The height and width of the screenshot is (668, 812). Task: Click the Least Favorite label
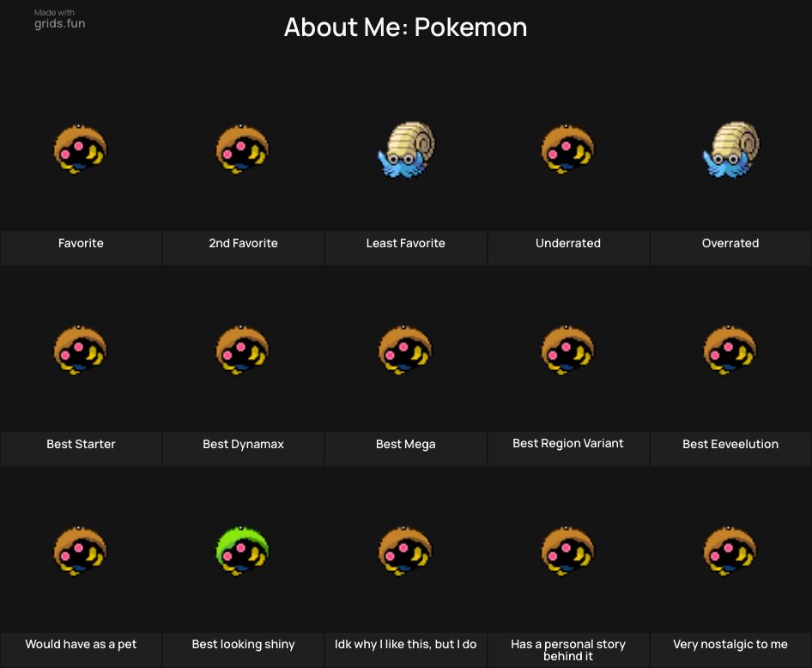coord(405,243)
